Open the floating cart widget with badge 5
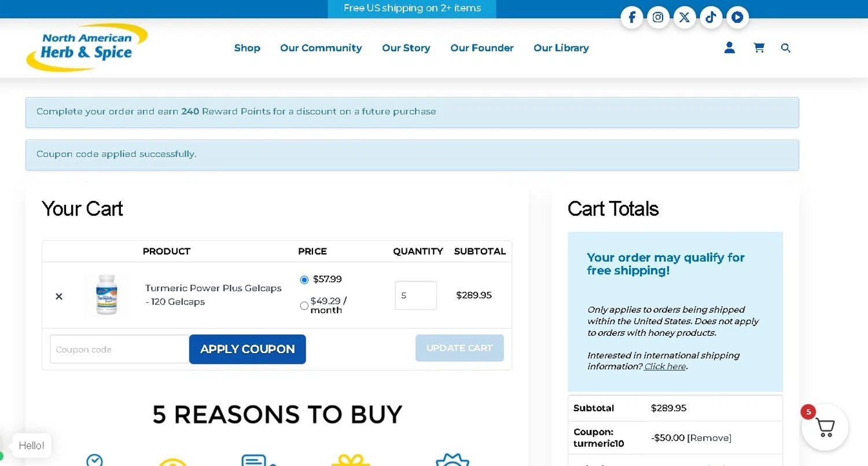868x466 pixels. [x=825, y=427]
